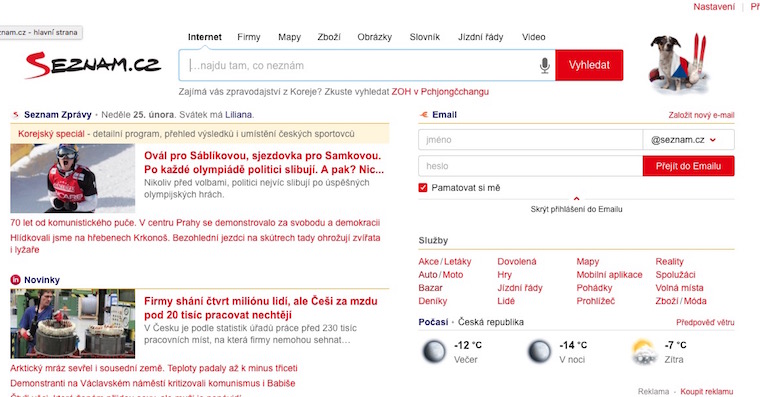
Task: Open the Volná místa service link
Action: click(679, 287)
